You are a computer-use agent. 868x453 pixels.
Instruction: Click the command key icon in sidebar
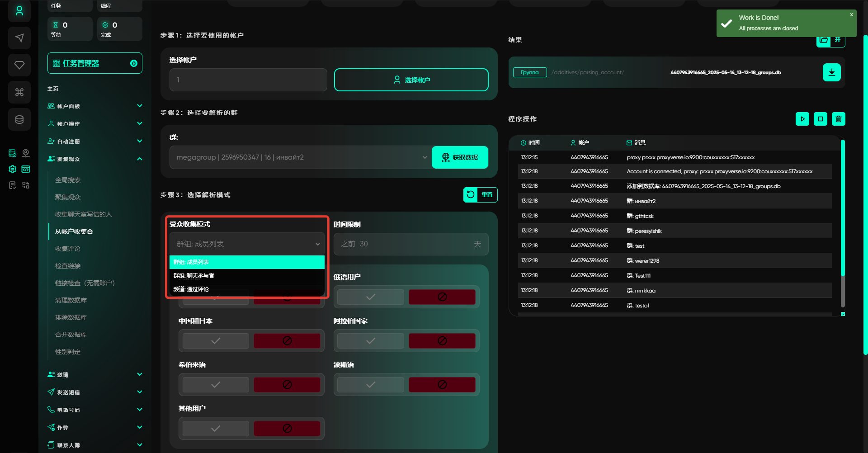click(x=19, y=92)
